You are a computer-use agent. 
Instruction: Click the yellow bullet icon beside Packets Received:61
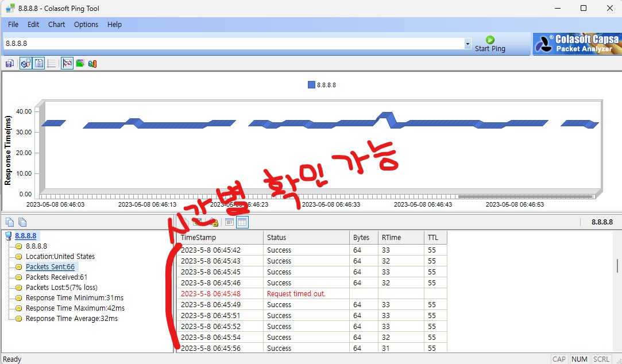point(18,277)
